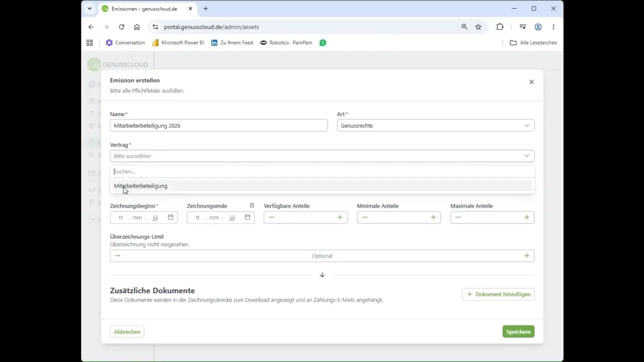Bookmark this page with star icon

(x=478, y=27)
